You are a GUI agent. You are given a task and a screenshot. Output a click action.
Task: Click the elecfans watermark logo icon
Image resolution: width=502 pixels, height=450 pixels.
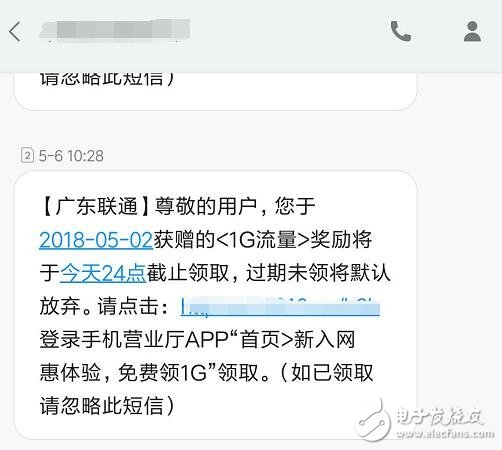tap(373, 421)
